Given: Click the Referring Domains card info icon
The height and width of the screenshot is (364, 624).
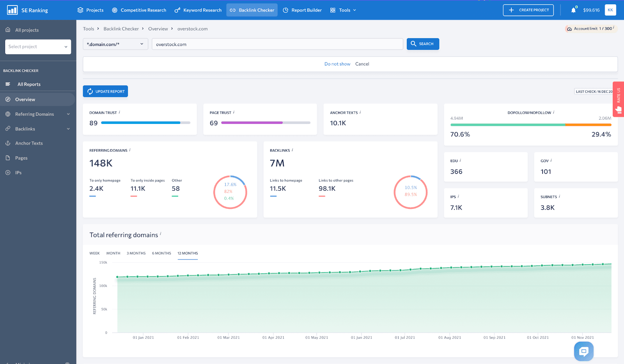Looking at the screenshot, I should tap(130, 150).
